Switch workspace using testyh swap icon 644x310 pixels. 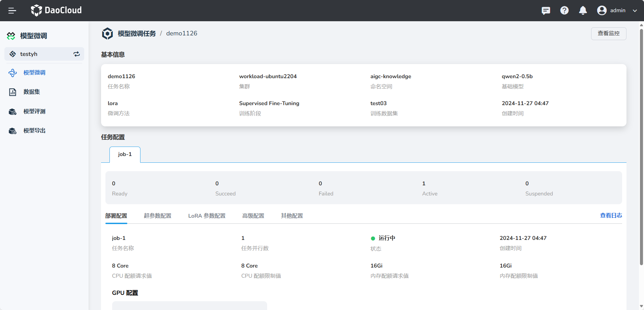[x=77, y=54]
